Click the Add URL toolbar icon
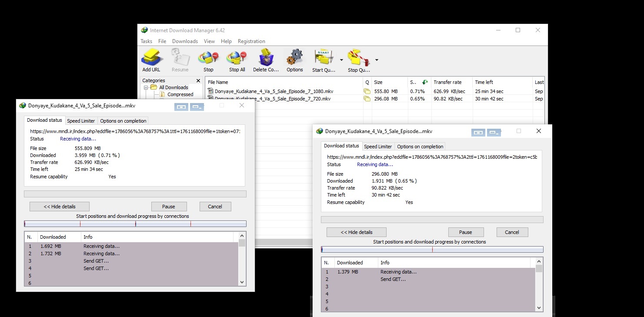644x317 pixels. click(151, 57)
